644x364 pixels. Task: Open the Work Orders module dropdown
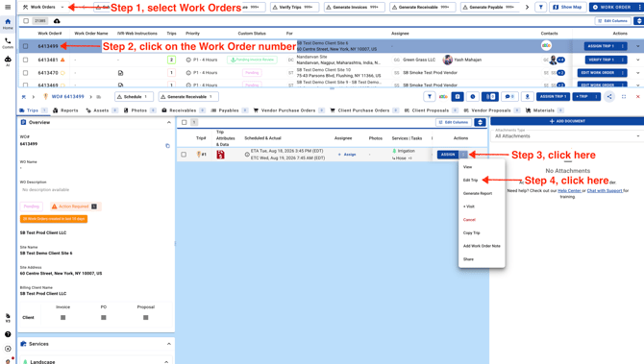pyautogui.click(x=43, y=7)
